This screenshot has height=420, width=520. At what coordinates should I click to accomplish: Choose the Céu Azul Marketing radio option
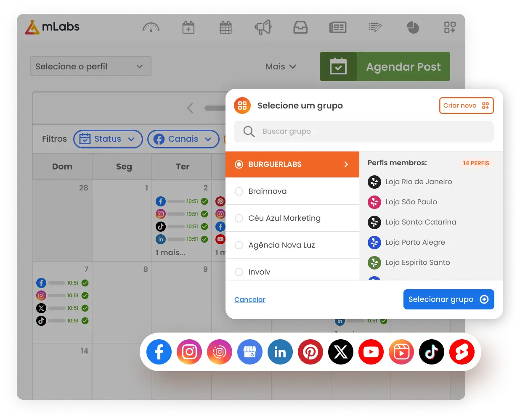click(239, 218)
